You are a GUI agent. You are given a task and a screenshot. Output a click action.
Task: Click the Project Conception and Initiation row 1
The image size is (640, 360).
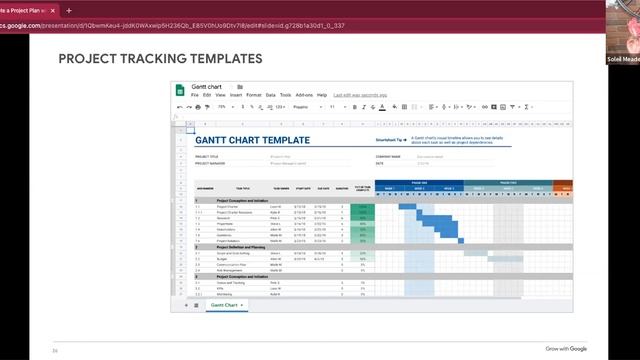383,201
